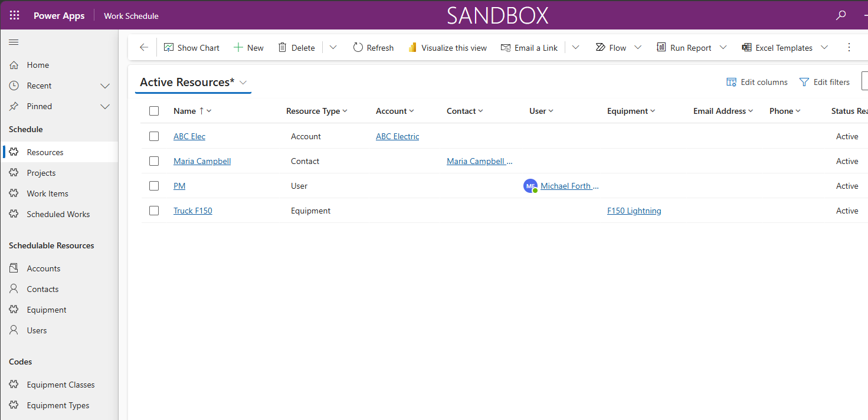Expand the Recent chevron
This screenshot has height=420, width=868.
pyautogui.click(x=105, y=86)
